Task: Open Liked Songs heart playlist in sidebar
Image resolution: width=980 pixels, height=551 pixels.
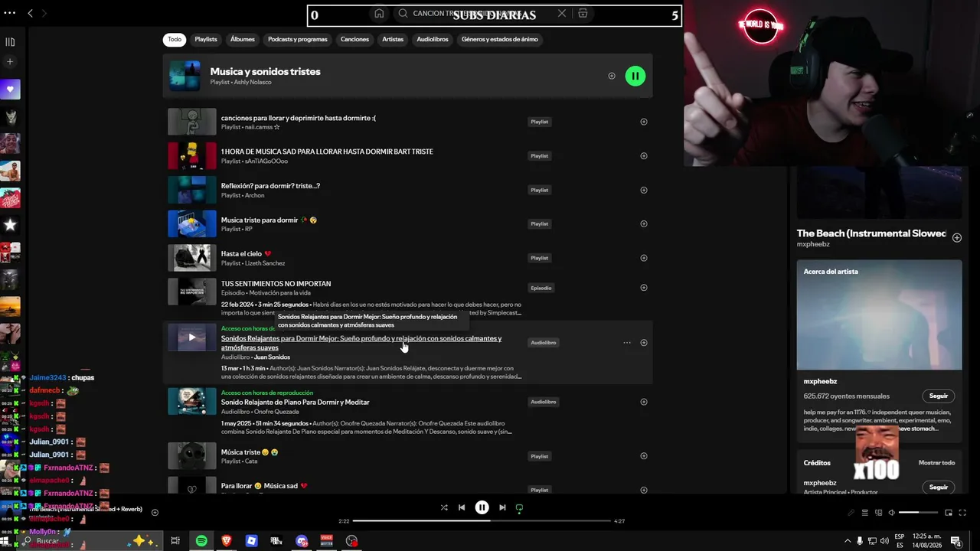Action: point(10,89)
